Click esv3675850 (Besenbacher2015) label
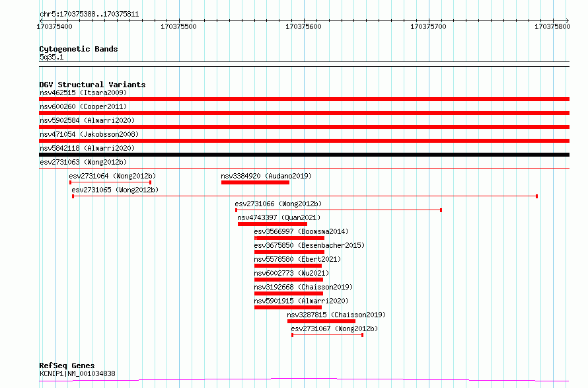The height and width of the screenshot is (388, 588). [x=309, y=245]
